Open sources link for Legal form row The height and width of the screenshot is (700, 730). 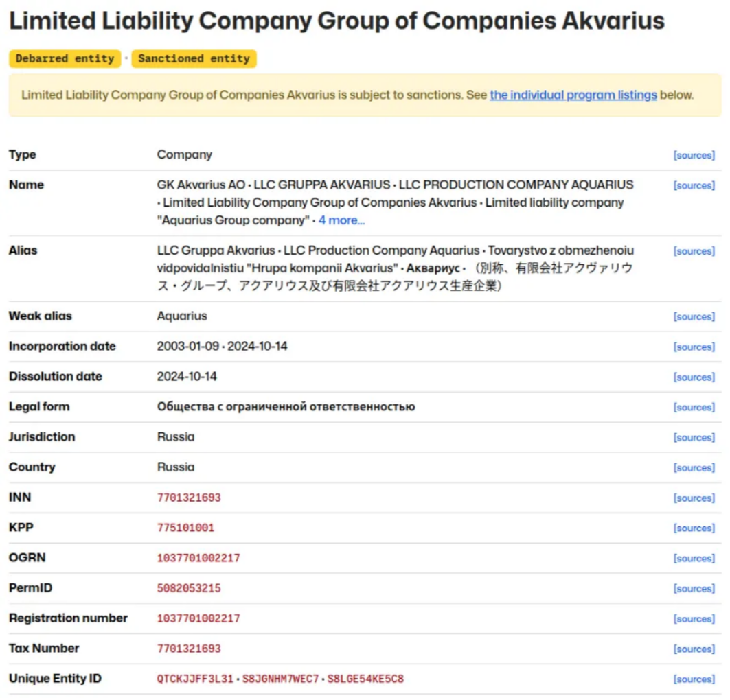pyautogui.click(x=694, y=408)
